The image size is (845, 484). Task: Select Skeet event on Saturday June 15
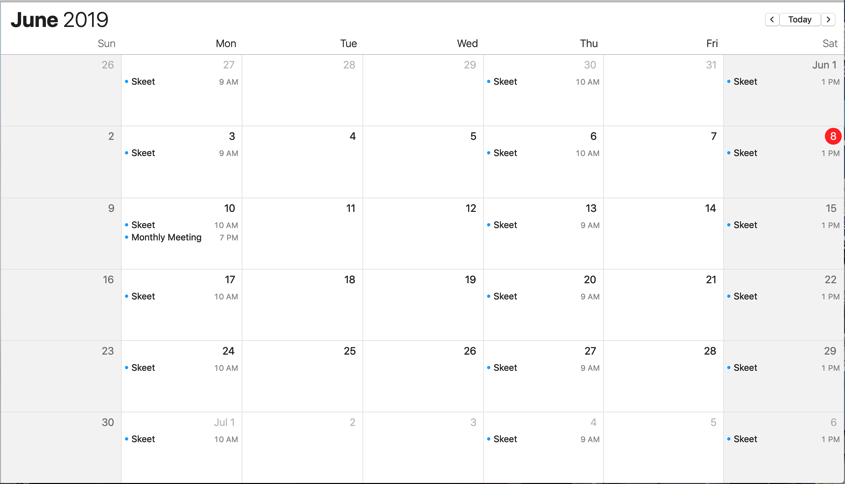(784, 225)
